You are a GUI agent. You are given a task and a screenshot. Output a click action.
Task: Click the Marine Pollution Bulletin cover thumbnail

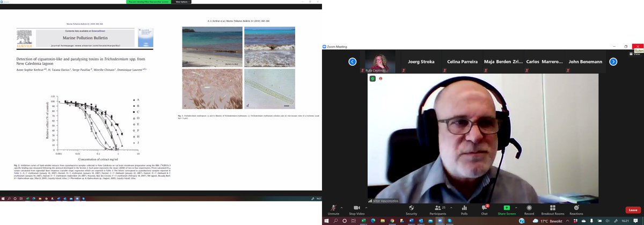tap(146, 39)
